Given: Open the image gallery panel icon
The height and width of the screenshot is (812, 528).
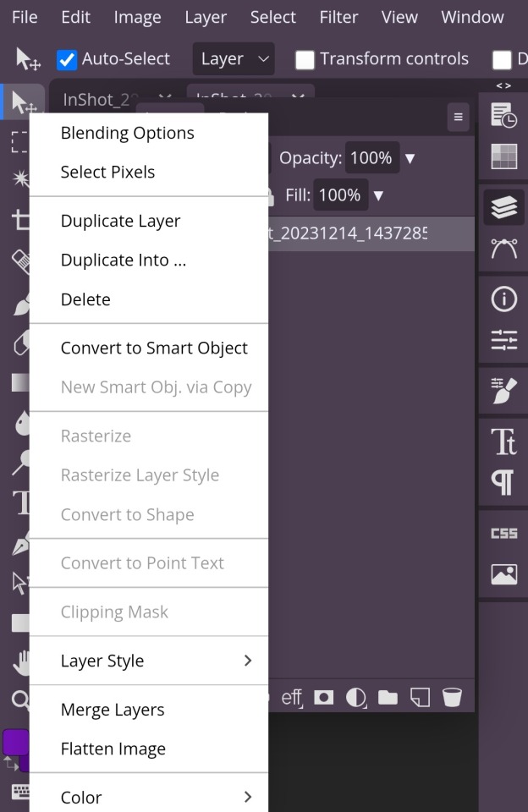Looking at the screenshot, I should coord(503,574).
